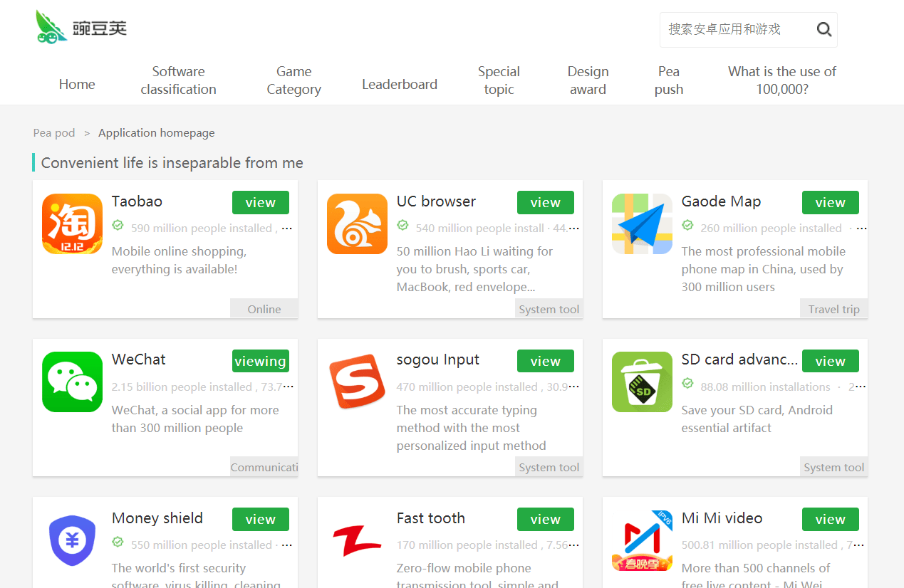This screenshot has width=904, height=588.
Task: Open the Mi Mi video title link
Action: coord(722,518)
